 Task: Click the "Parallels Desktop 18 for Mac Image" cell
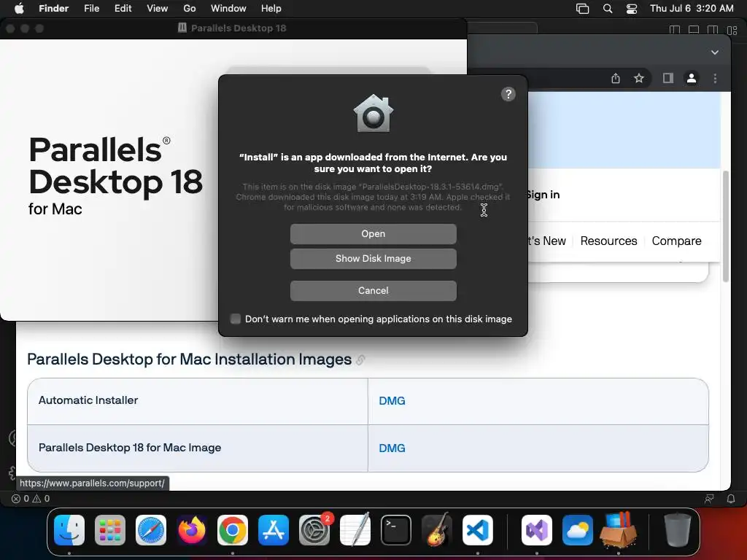click(198, 448)
